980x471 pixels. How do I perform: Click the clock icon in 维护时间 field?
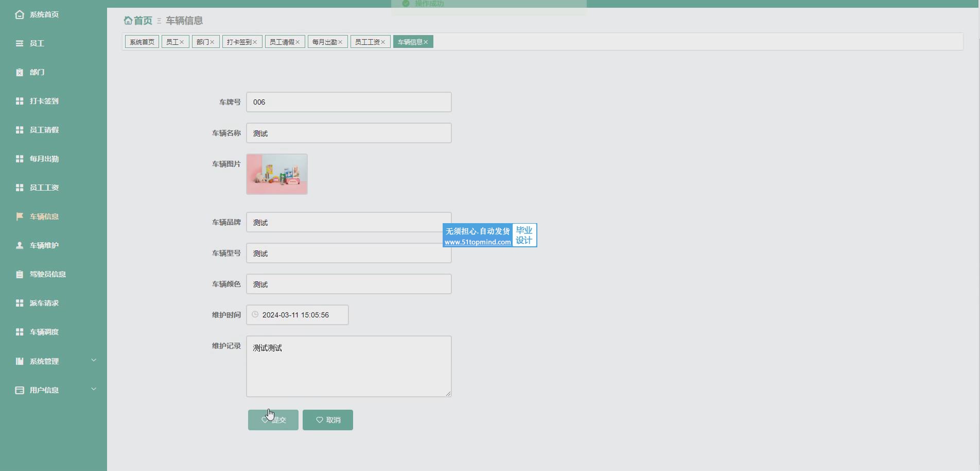[x=255, y=315]
